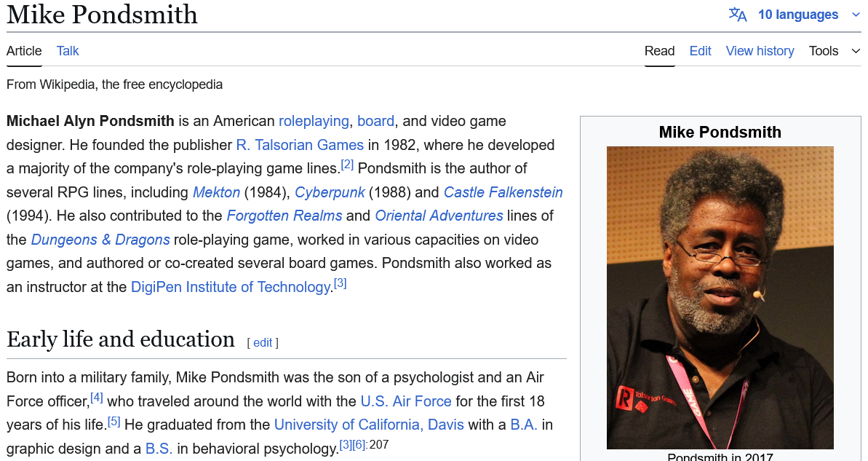Jump to citation [4]

point(96,398)
